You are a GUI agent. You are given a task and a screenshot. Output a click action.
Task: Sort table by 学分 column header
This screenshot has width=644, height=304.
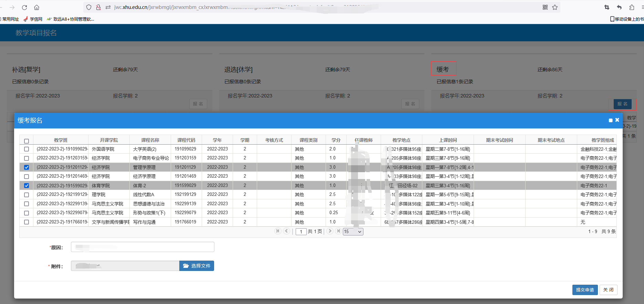click(336, 140)
